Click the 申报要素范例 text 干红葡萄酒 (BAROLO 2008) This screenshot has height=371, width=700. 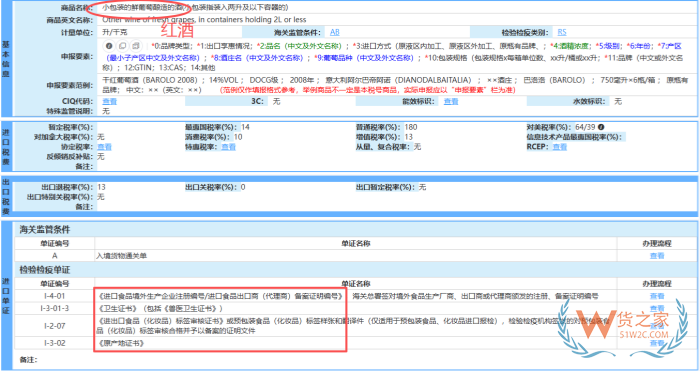[x=150, y=80]
